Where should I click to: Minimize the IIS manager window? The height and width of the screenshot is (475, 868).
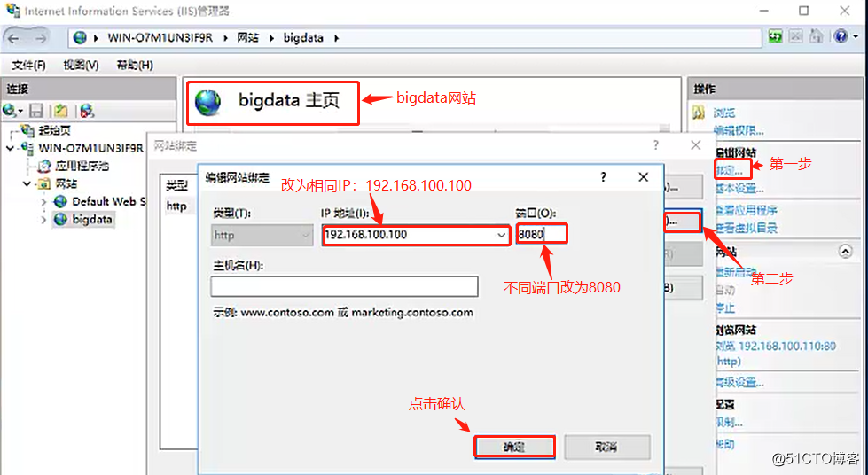pyautogui.click(x=763, y=11)
